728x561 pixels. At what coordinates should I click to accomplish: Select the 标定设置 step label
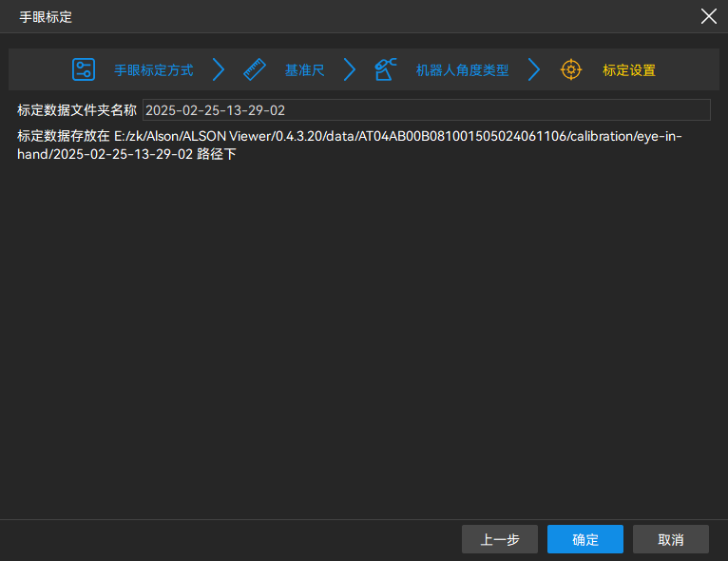[628, 70]
